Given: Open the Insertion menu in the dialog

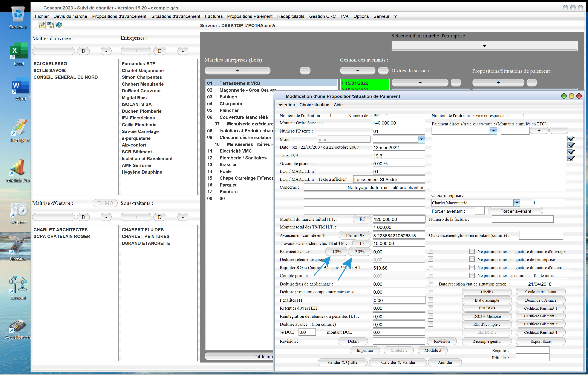Looking at the screenshot, I should click(286, 105).
